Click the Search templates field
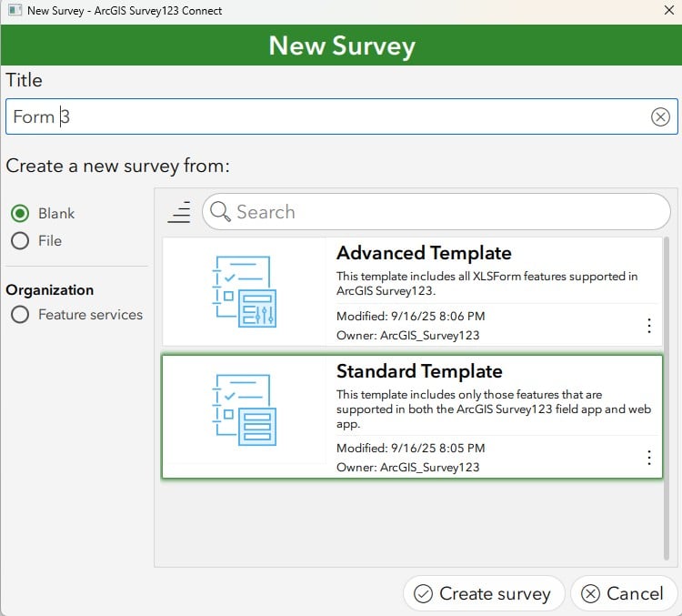This screenshot has height=616, width=682. 436,212
